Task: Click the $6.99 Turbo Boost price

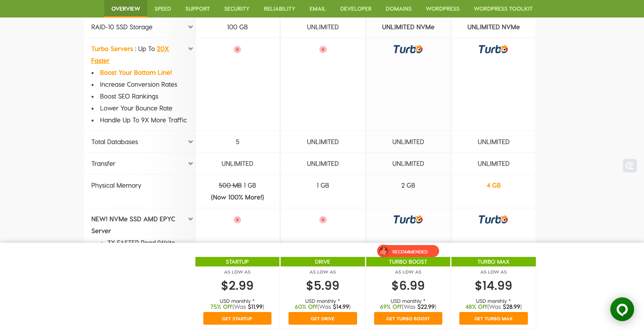Action: pos(408,285)
